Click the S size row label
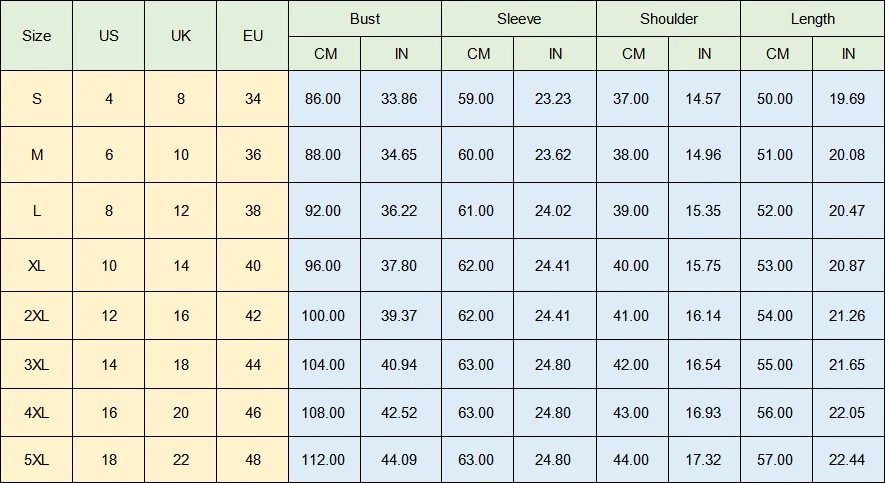This screenshot has width=885, height=483. click(36, 99)
